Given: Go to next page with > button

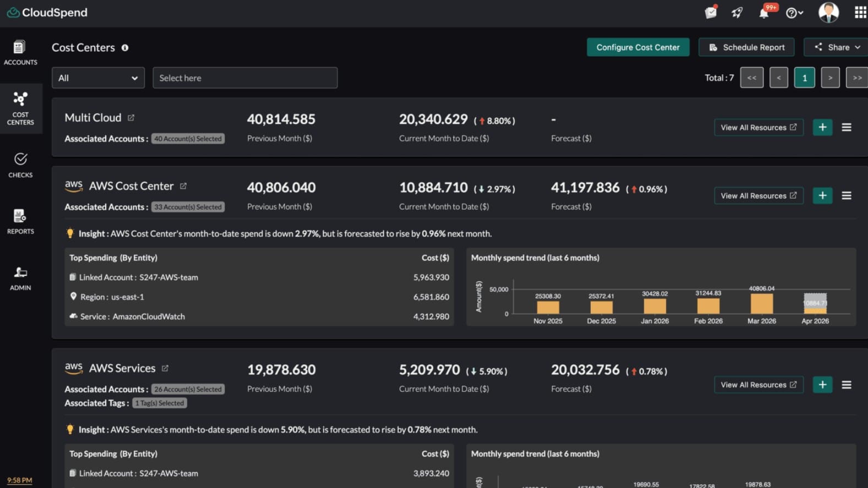Looking at the screenshot, I should click(831, 78).
